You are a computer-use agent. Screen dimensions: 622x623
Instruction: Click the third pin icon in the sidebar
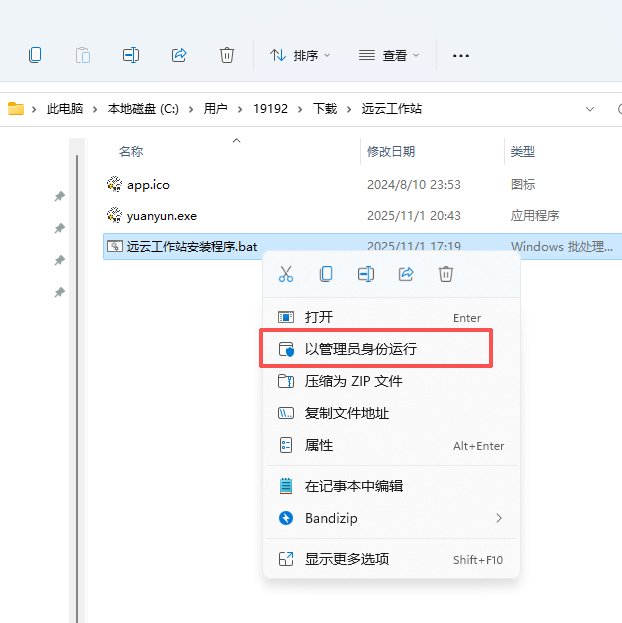tap(60, 260)
